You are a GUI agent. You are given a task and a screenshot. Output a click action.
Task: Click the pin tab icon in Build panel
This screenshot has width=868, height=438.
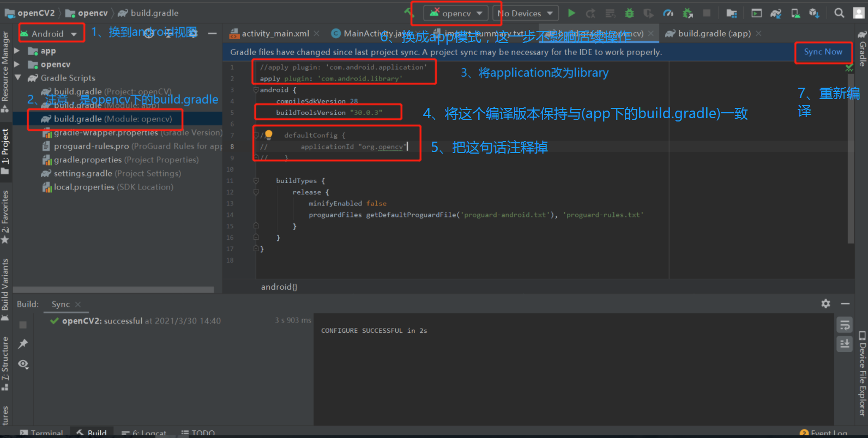(x=23, y=344)
